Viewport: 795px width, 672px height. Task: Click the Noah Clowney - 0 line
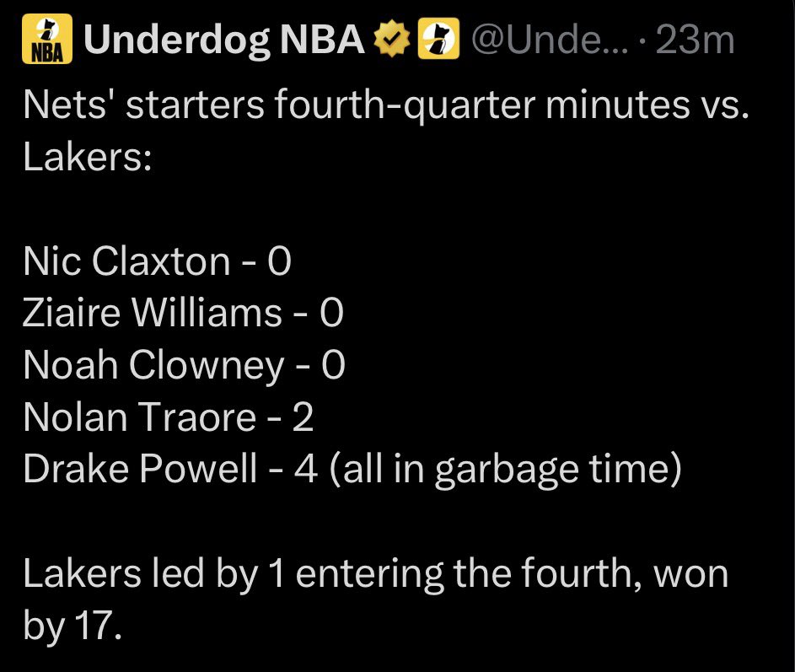coord(184,365)
